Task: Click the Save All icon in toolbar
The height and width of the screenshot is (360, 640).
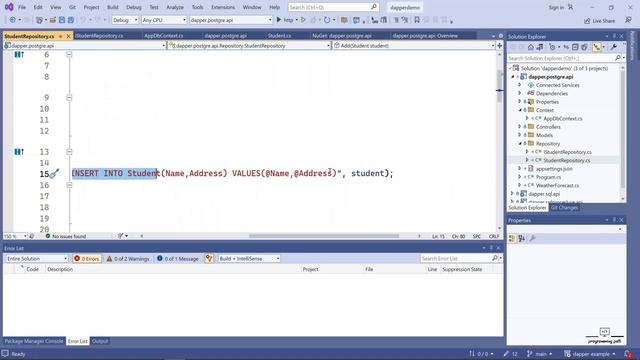Action: tap(71, 20)
